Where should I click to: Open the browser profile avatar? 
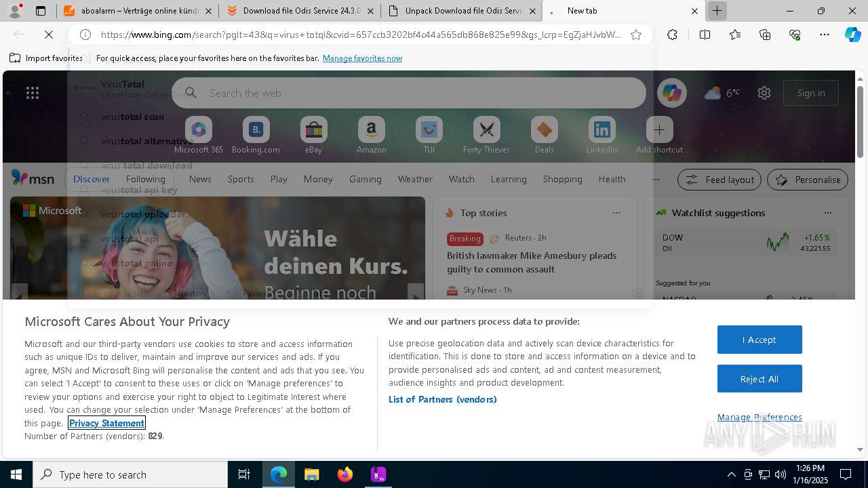point(15,11)
